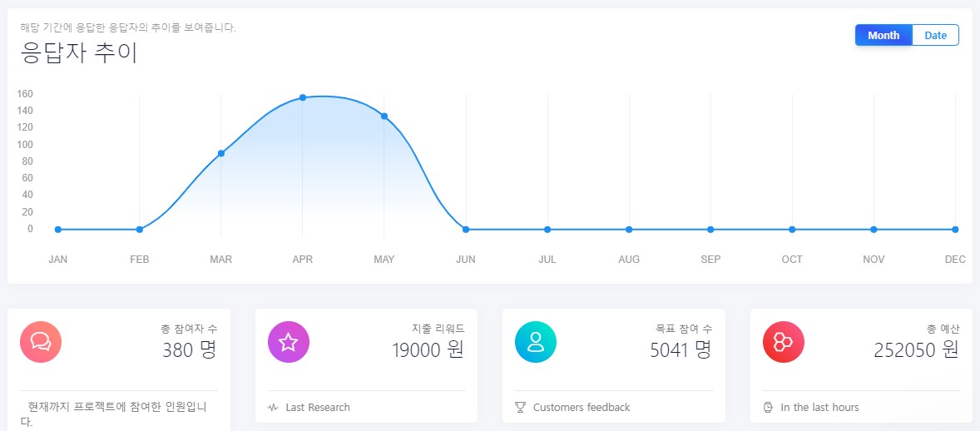The image size is (980, 431).
Task: Click the 5041 명 target value
Action: (681, 349)
